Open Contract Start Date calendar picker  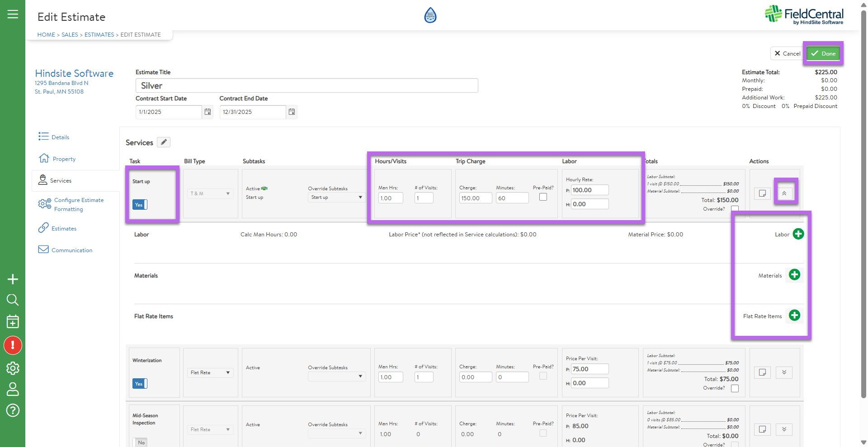(x=208, y=112)
